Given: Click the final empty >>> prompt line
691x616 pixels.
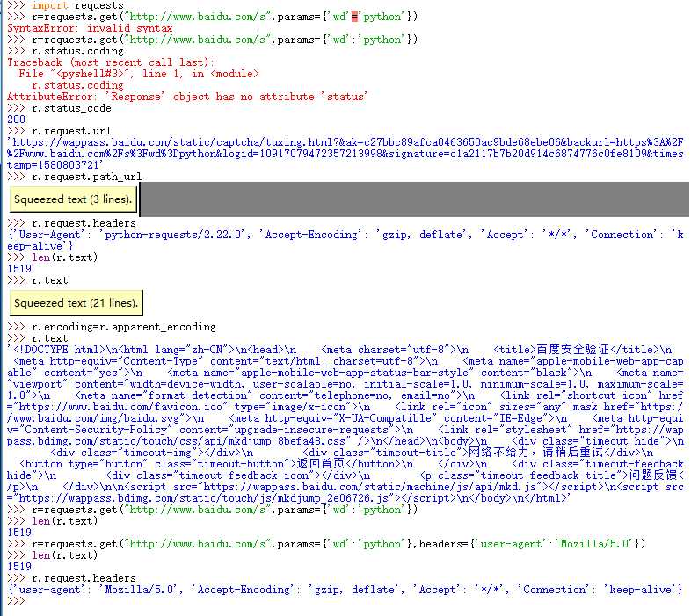Looking at the screenshot, I should coord(16,601).
